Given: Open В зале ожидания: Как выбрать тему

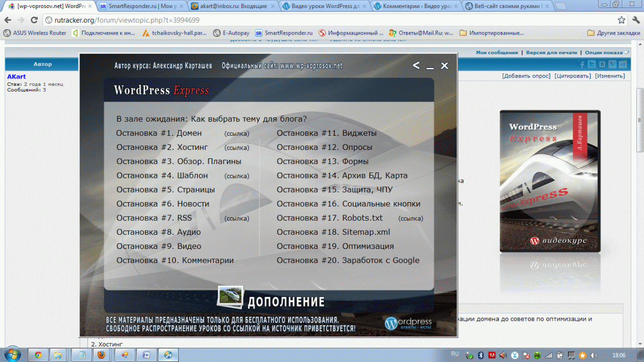Looking at the screenshot, I should (212, 119).
